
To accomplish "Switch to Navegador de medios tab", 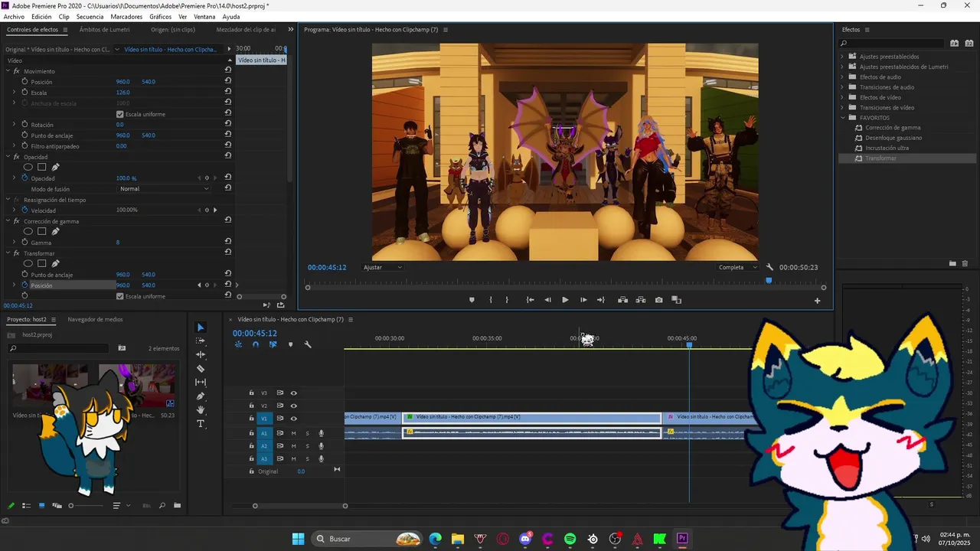I will click(x=95, y=319).
